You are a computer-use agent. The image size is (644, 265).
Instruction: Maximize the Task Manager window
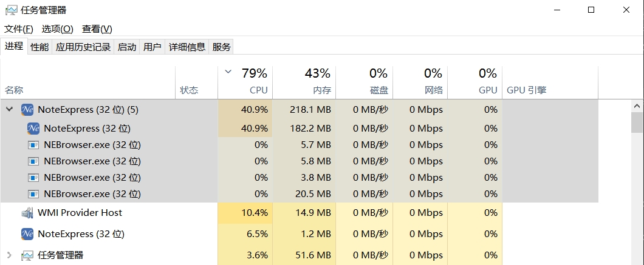[591, 10]
